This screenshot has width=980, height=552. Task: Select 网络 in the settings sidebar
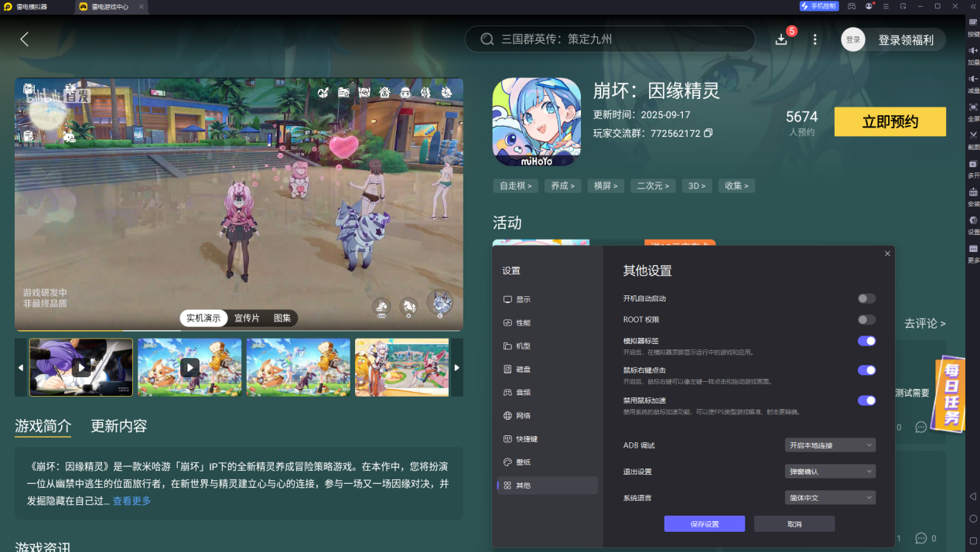click(547, 415)
